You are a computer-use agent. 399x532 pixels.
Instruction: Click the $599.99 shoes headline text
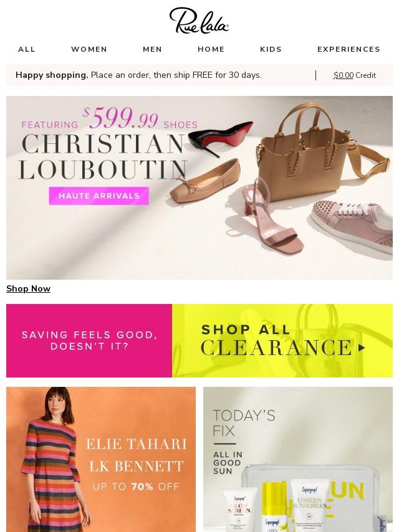pyautogui.click(x=110, y=120)
